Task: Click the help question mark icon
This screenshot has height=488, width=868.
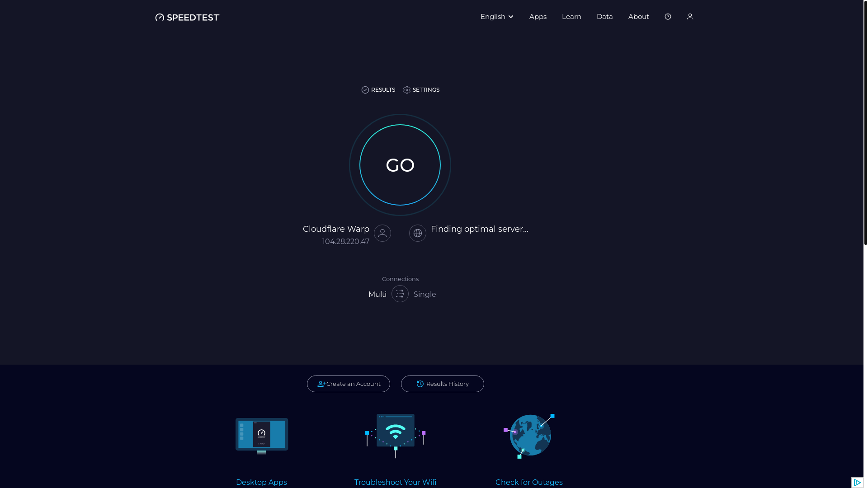Action: [668, 17]
